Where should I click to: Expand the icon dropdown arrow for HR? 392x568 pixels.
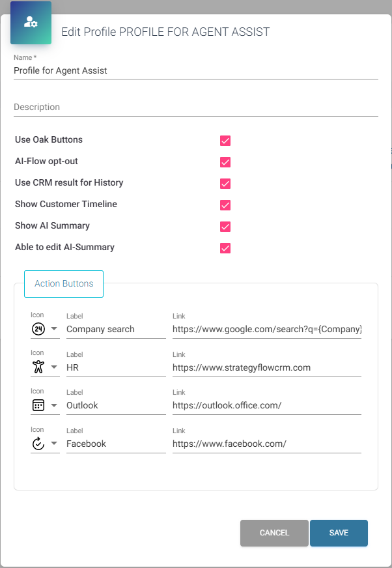point(54,367)
